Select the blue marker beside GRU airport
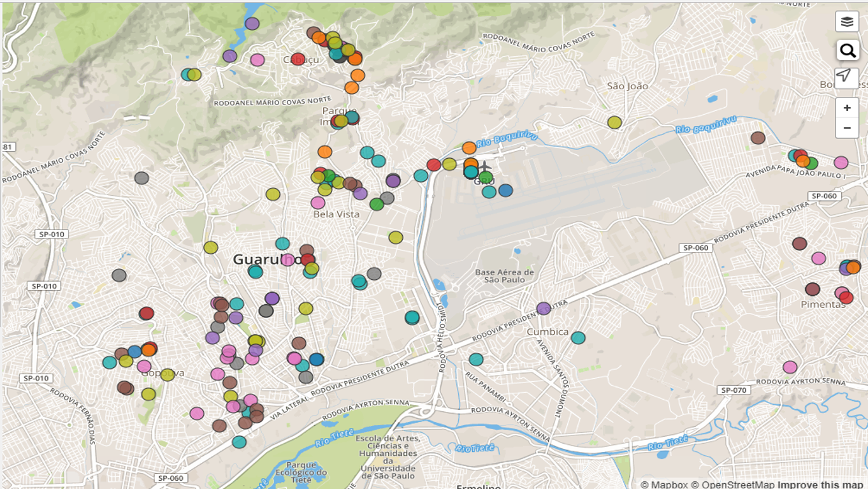Viewport: 868px width, 489px height. [x=505, y=190]
